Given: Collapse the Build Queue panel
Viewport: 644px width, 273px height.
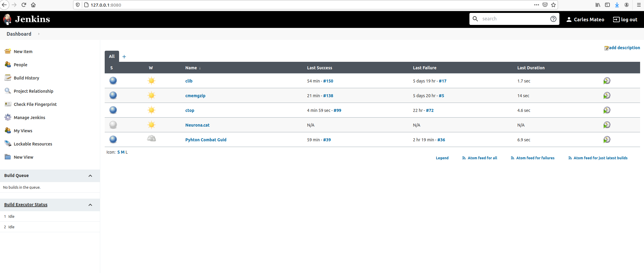Looking at the screenshot, I should tap(90, 176).
